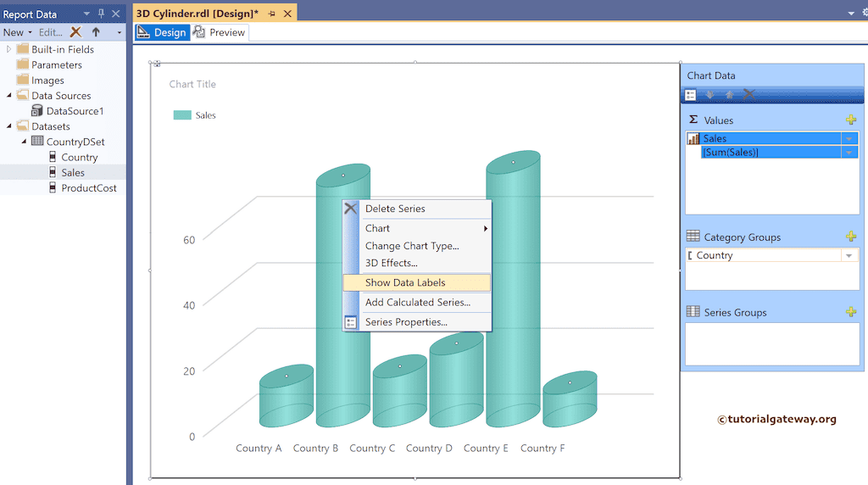Select the [Sum(Sales)] value field

click(x=771, y=153)
